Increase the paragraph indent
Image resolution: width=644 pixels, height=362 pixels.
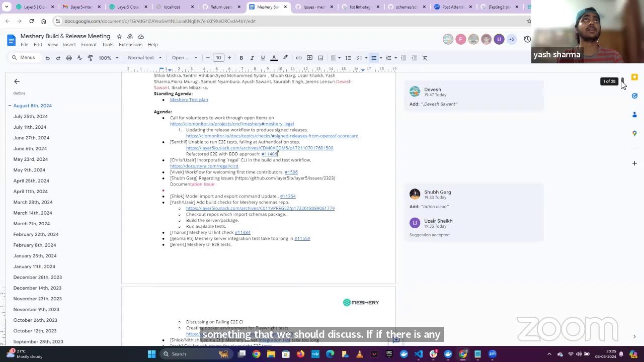click(414, 58)
